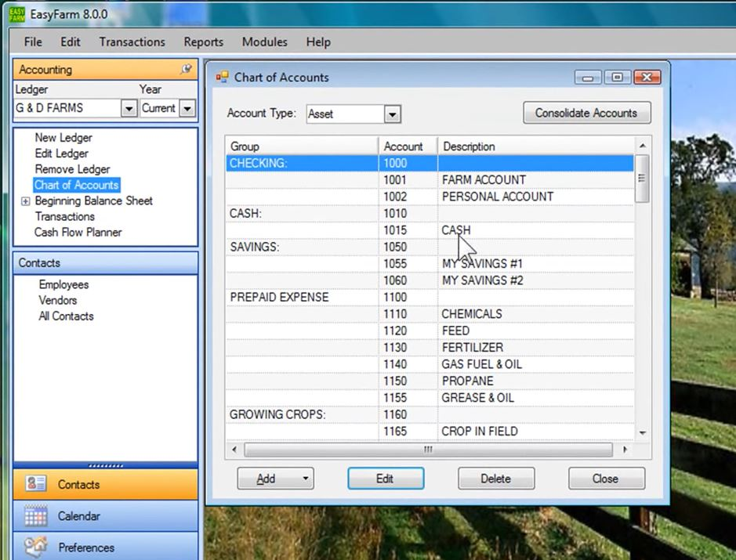Image resolution: width=736 pixels, height=560 pixels.
Task: Open the Year dropdown showing Current
Action: point(187,108)
